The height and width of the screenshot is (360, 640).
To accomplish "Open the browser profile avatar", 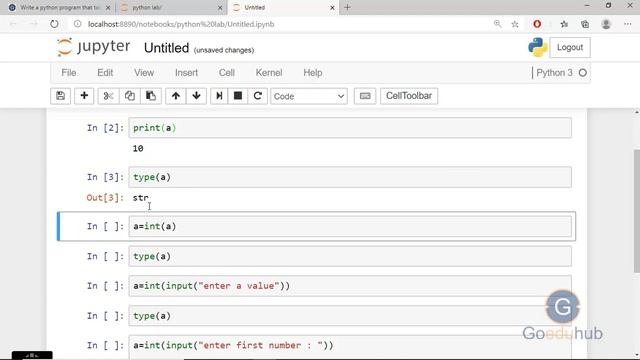I will 606,24.
